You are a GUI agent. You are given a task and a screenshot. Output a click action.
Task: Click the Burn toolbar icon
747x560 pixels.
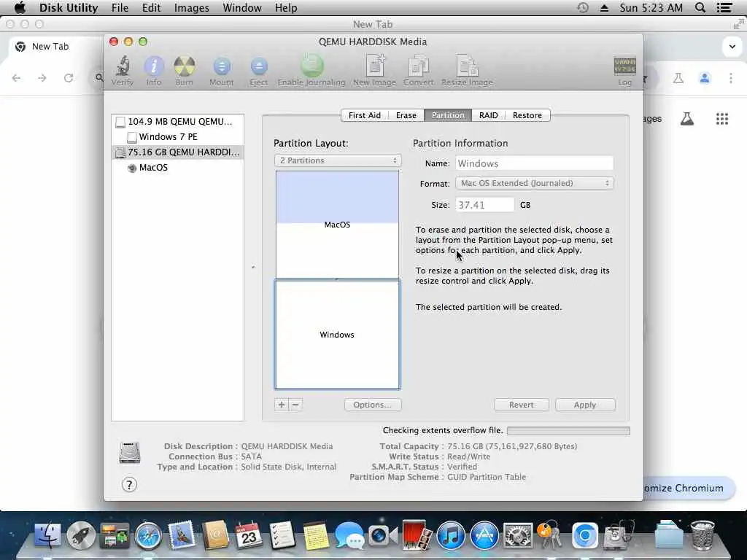pyautogui.click(x=184, y=71)
